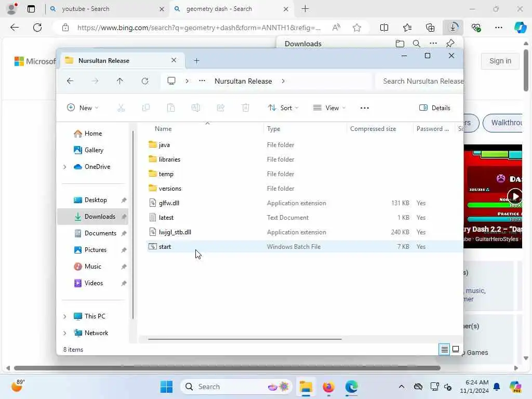Viewport: 532px width, 399px height.
Task: Click the Search Nursultan Release field
Action: click(419, 81)
